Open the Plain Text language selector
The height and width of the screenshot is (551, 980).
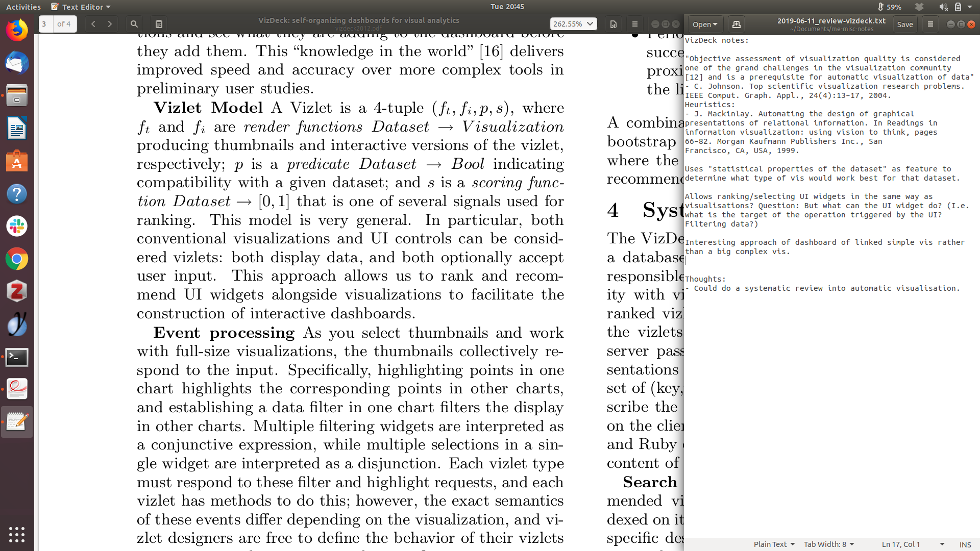774,544
